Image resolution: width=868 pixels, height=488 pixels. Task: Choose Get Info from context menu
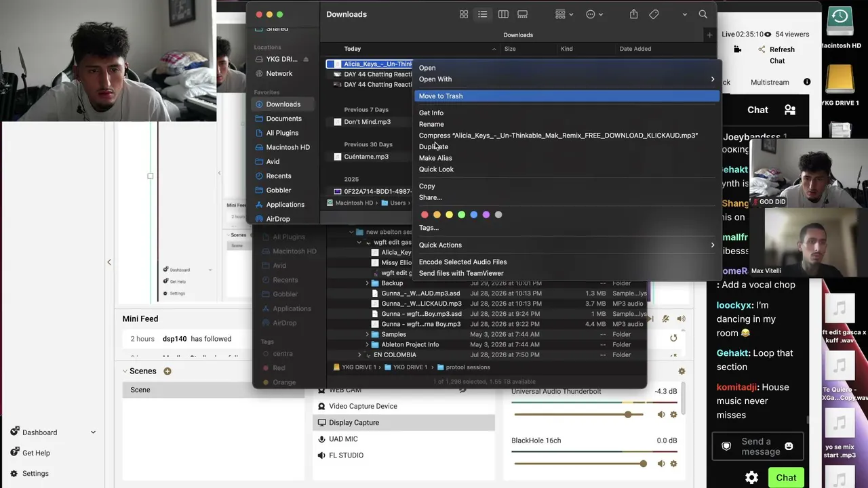click(567, 113)
